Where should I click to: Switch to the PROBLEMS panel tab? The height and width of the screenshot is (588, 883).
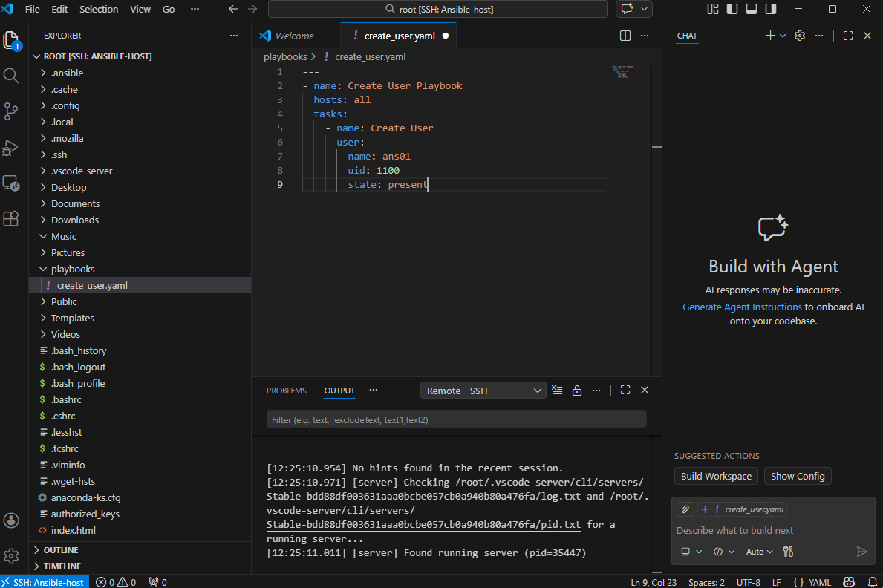(x=286, y=391)
